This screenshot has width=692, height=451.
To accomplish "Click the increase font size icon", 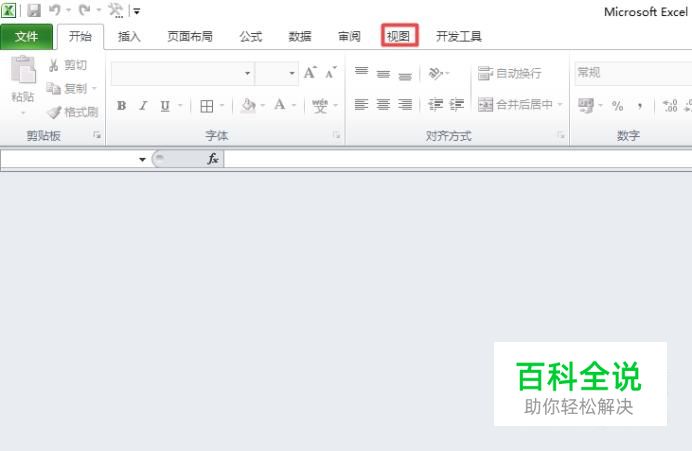I will (x=310, y=73).
